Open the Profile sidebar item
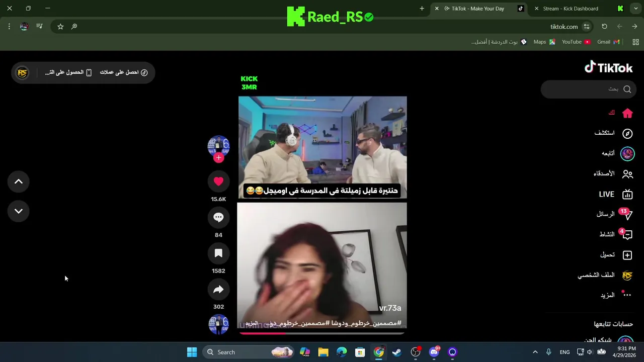Image resolution: width=644 pixels, height=362 pixels. coord(605,276)
